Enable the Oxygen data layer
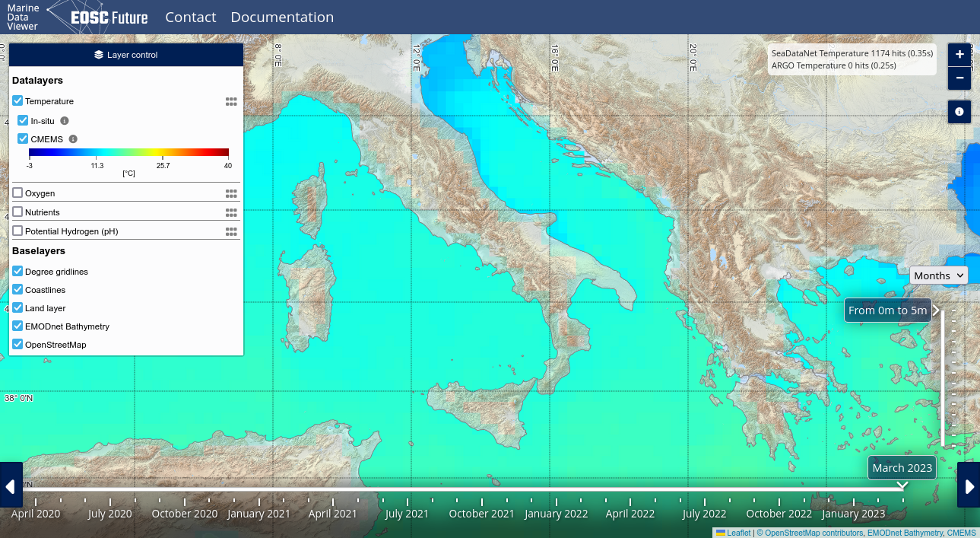 pos(17,193)
